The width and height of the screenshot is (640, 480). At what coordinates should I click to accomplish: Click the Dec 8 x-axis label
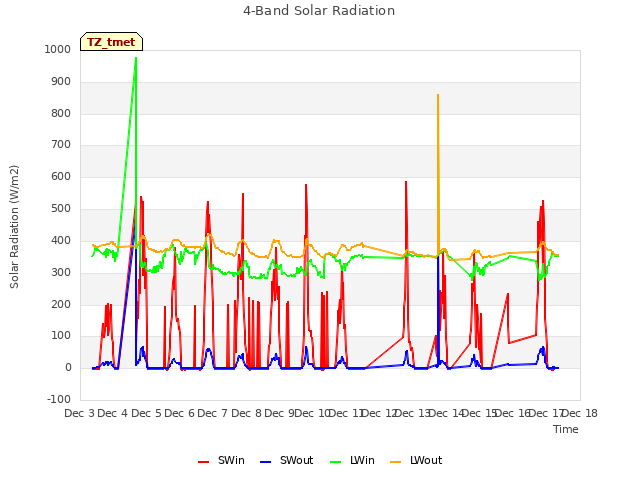(246, 413)
